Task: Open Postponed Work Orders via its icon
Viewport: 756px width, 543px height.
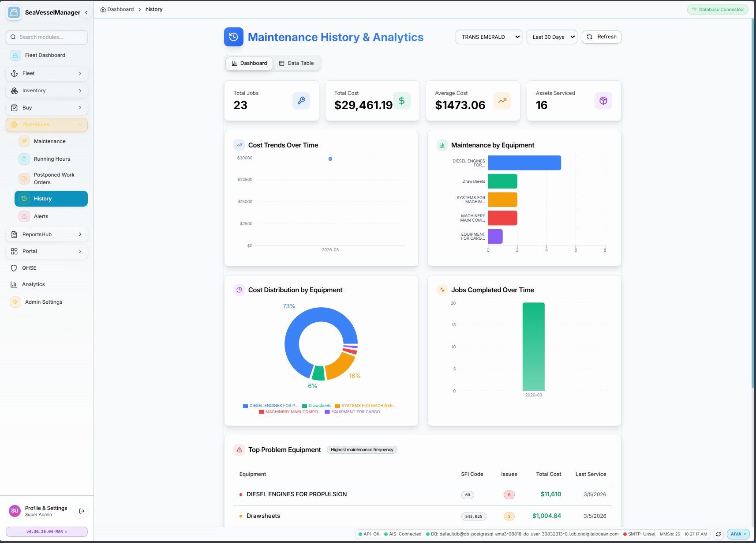Action: coord(24,178)
